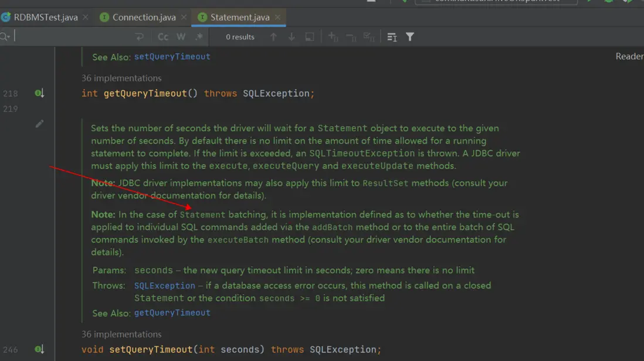Image resolution: width=644 pixels, height=361 pixels.
Task: Toggle whole Words search option
Action: pos(181,37)
